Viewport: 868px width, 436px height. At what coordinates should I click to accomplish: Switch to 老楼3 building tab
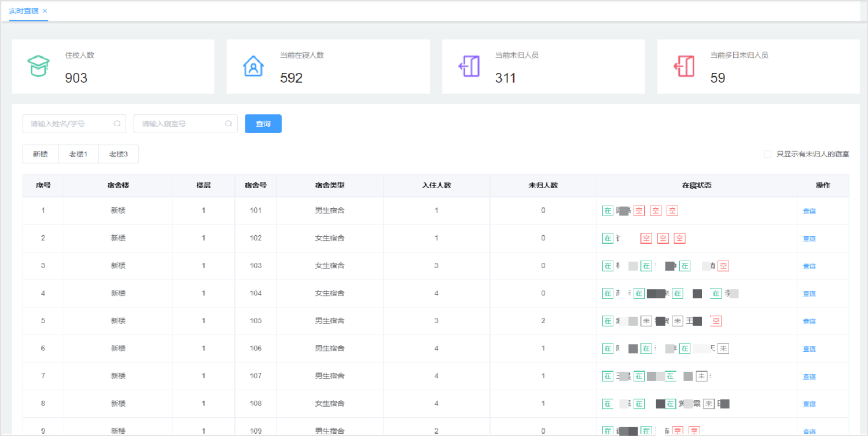point(119,154)
